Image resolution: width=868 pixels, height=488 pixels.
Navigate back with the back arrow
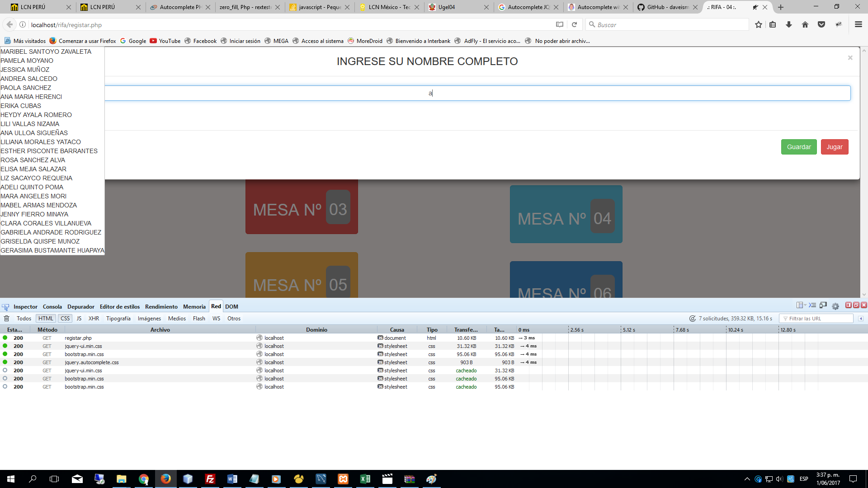9,25
